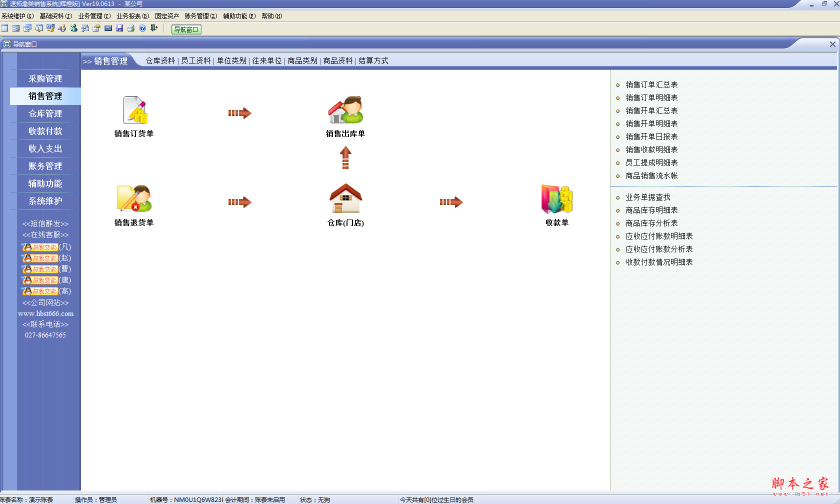
Task: Open the 帮助(H) menu
Action: pyautogui.click(x=272, y=16)
